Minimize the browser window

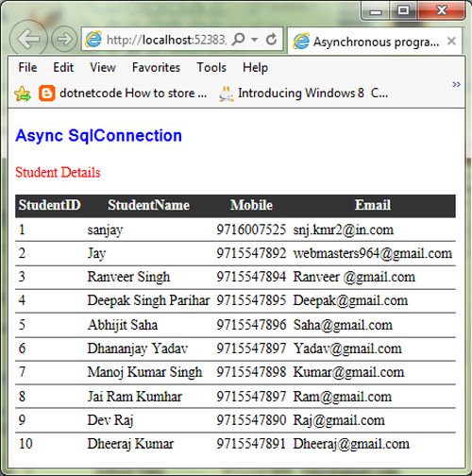376,11
